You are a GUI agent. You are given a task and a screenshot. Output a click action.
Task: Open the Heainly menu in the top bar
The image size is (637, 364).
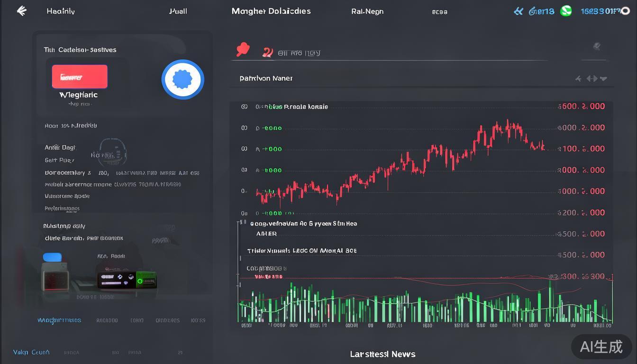(x=61, y=11)
